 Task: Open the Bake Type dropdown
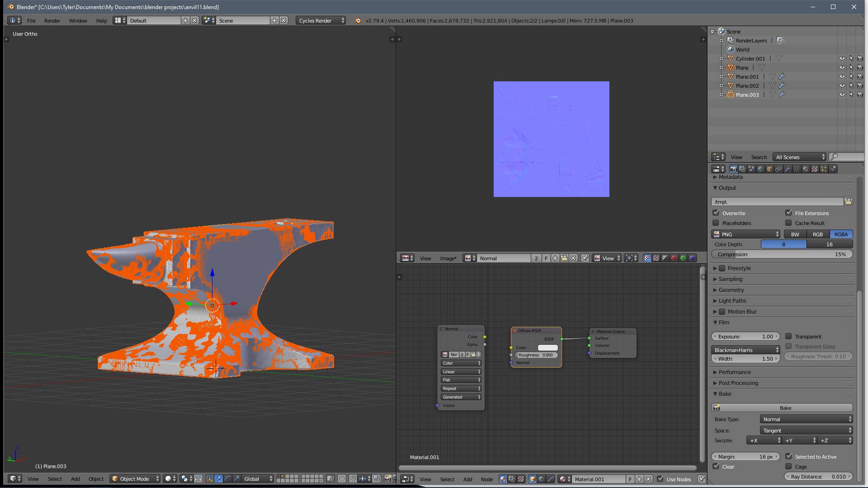807,419
